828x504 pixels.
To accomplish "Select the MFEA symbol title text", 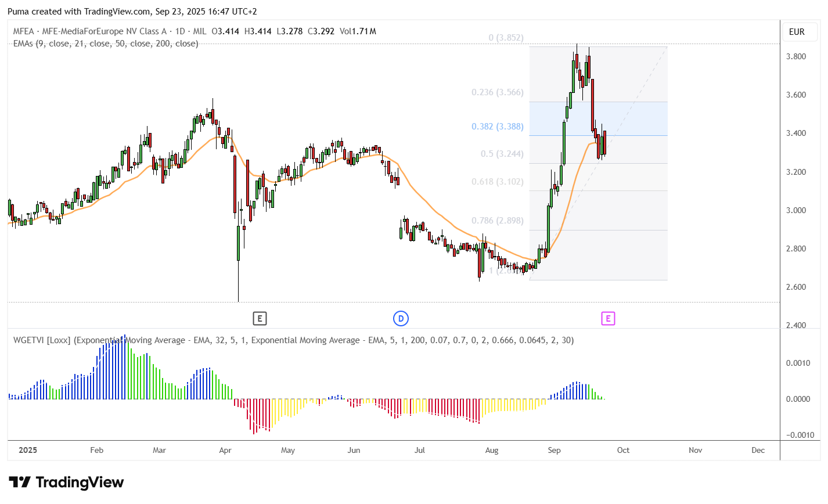I will click(109, 31).
